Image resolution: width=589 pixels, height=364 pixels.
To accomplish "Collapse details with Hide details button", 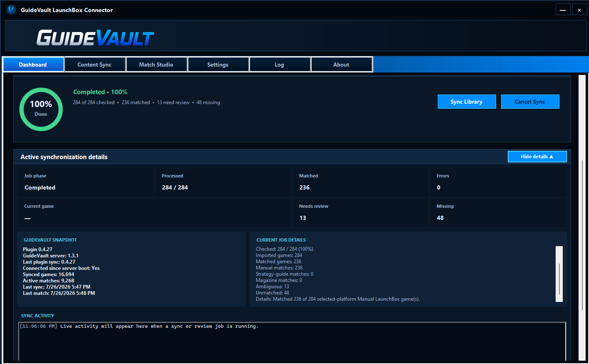I will 537,157.
